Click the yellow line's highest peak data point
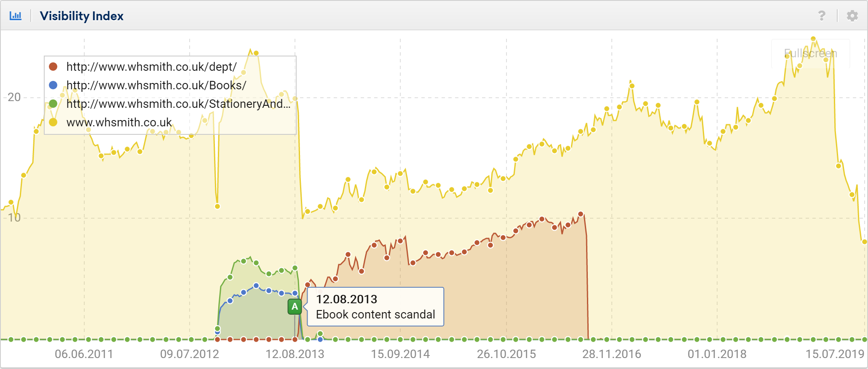This screenshot has width=868, height=369. (813, 39)
